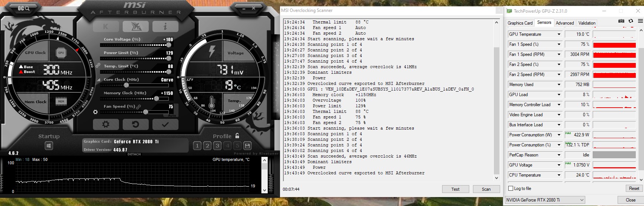Image resolution: width=644 pixels, height=206 pixels.
Task: Click the Kombustor K button
Action: point(106,26)
